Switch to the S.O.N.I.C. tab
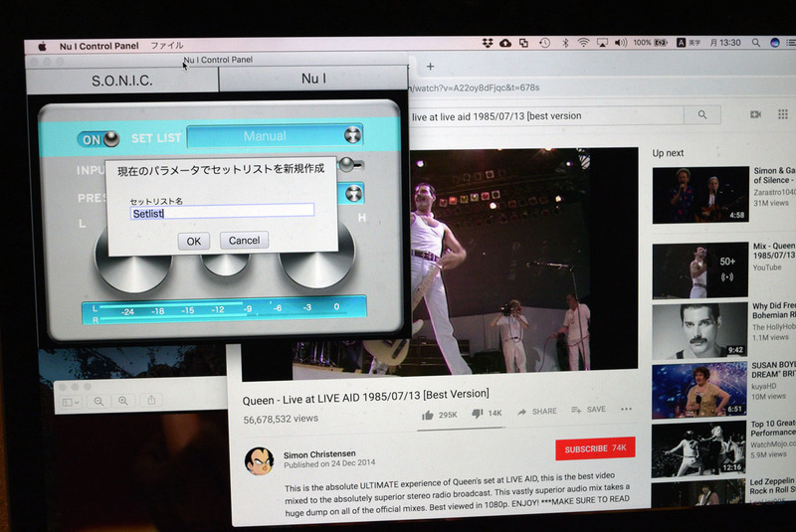Viewport: 796px width, 532px height. click(x=121, y=81)
